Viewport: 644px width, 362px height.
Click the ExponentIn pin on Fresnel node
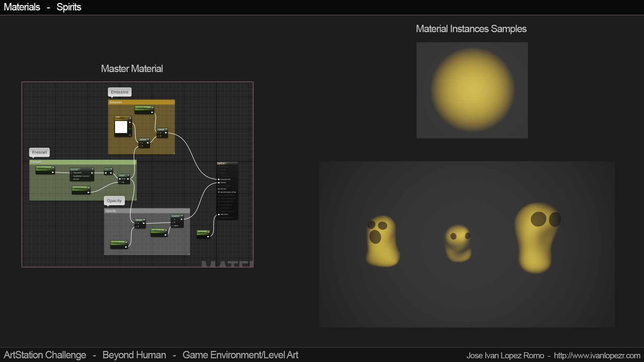point(71,173)
